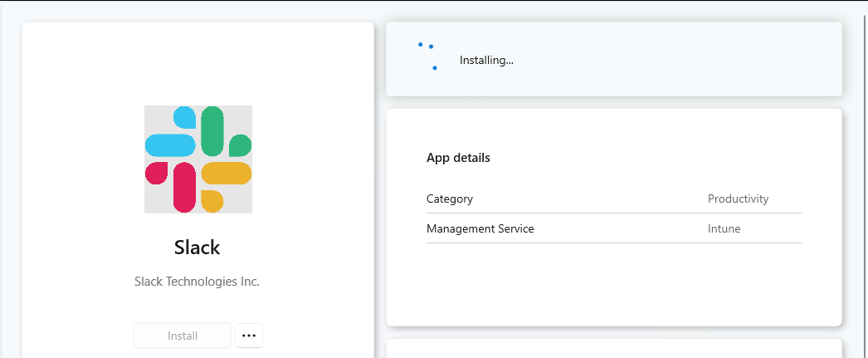Click the Slack Technologies Inc. publisher name
The height and width of the screenshot is (358, 868).
coord(197,282)
